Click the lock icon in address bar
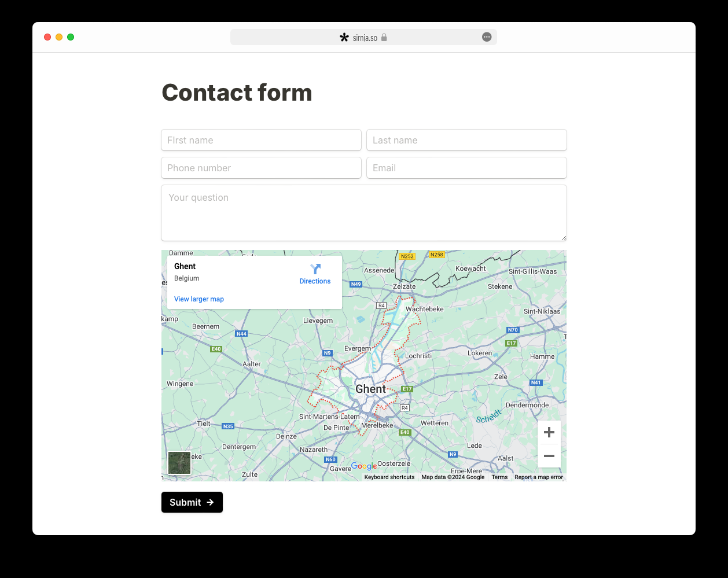Screen dimensions: 728x578 (x=384, y=38)
